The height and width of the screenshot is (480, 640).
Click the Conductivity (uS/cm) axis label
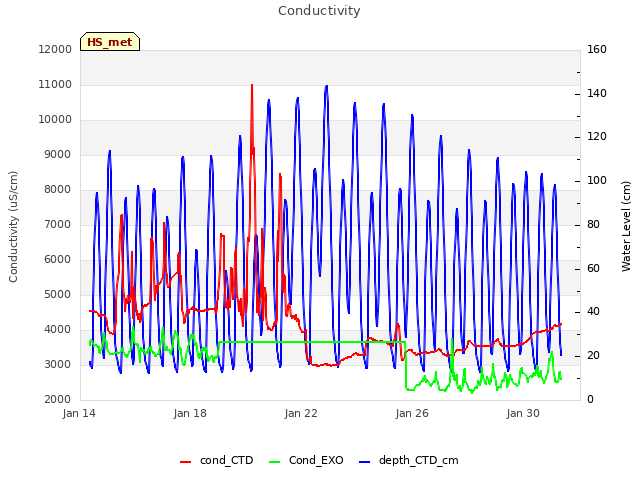[x=13, y=227]
